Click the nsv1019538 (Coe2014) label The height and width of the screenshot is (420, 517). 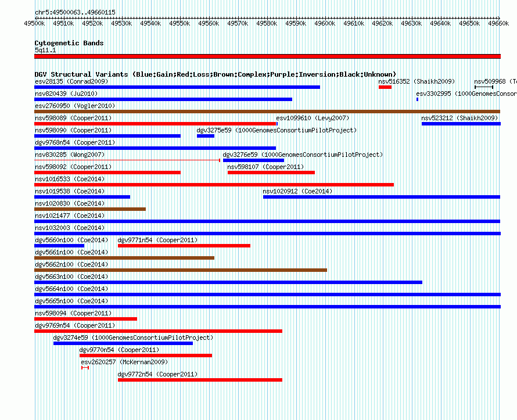tap(70, 191)
